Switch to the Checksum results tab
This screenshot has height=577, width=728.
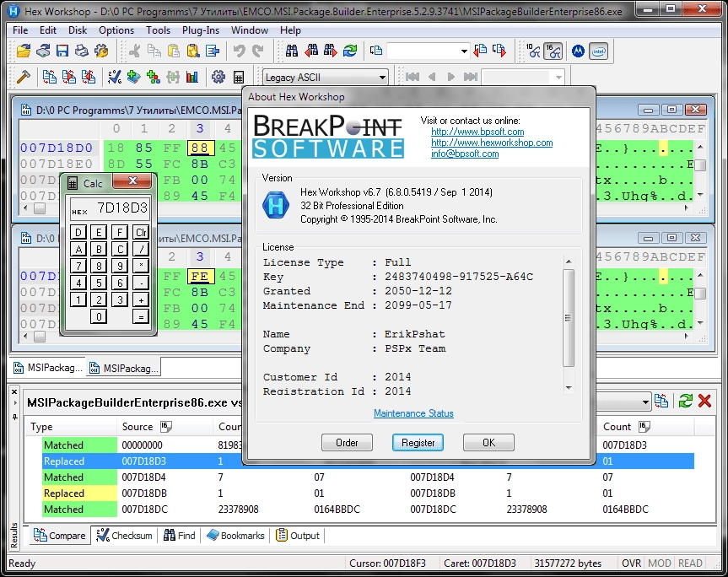124,535
